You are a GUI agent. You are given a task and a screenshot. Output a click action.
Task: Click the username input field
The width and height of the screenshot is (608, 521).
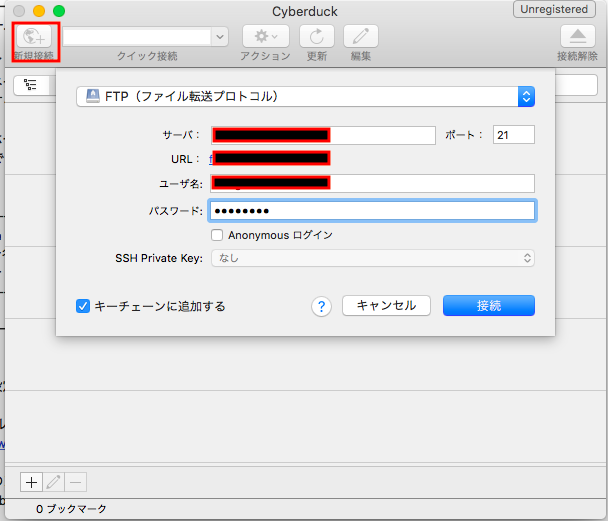[x=372, y=183]
